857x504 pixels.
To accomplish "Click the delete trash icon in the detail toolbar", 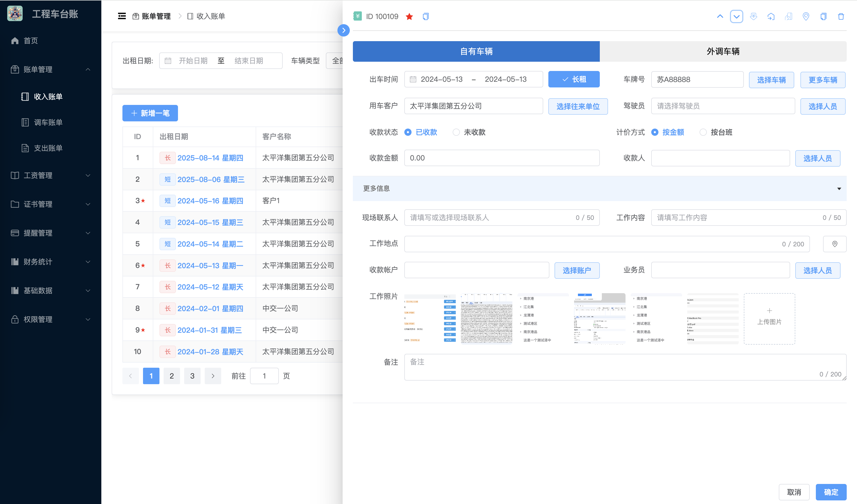I will click(x=841, y=16).
